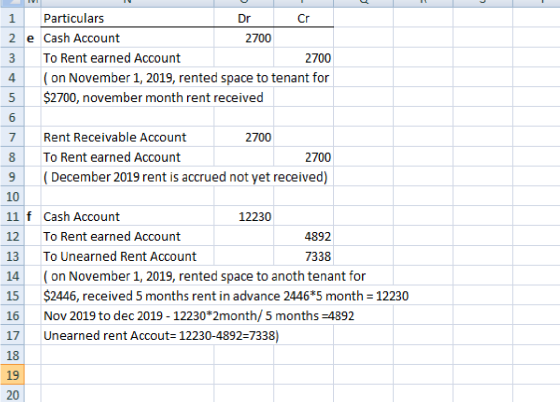Viewport: 560px width, 402px height.
Task: Select entire row 6 via its row header
Action: pos(12,117)
